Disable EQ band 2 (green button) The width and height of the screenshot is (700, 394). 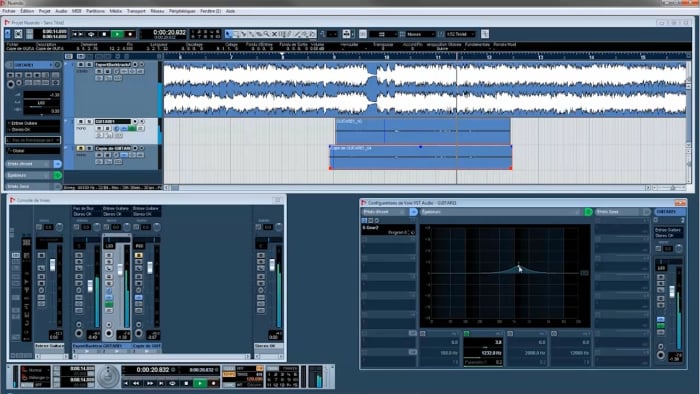(467, 333)
